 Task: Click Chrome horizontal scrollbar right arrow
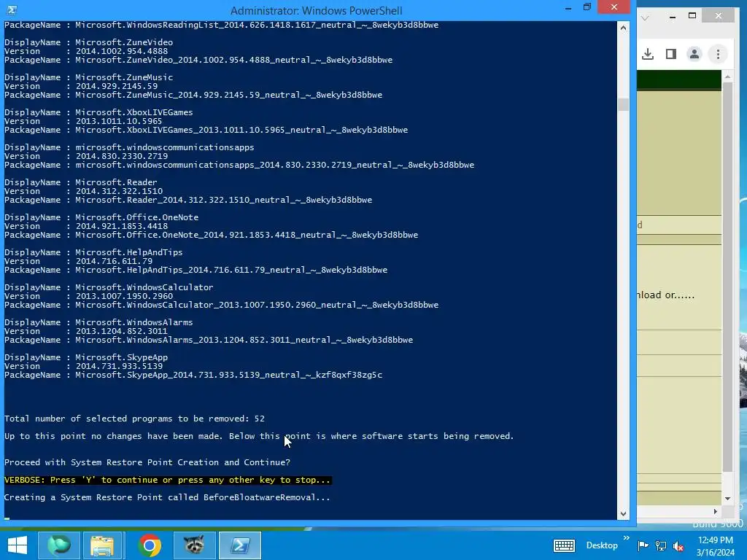click(x=715, y=511)
